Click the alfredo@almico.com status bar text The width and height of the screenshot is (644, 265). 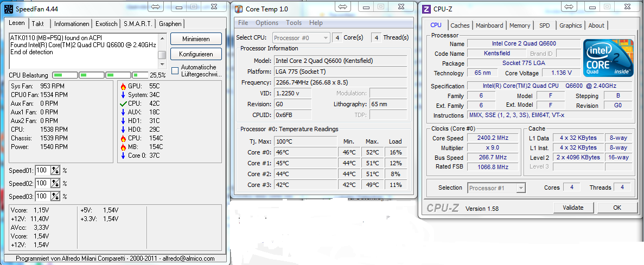(188, 258)
